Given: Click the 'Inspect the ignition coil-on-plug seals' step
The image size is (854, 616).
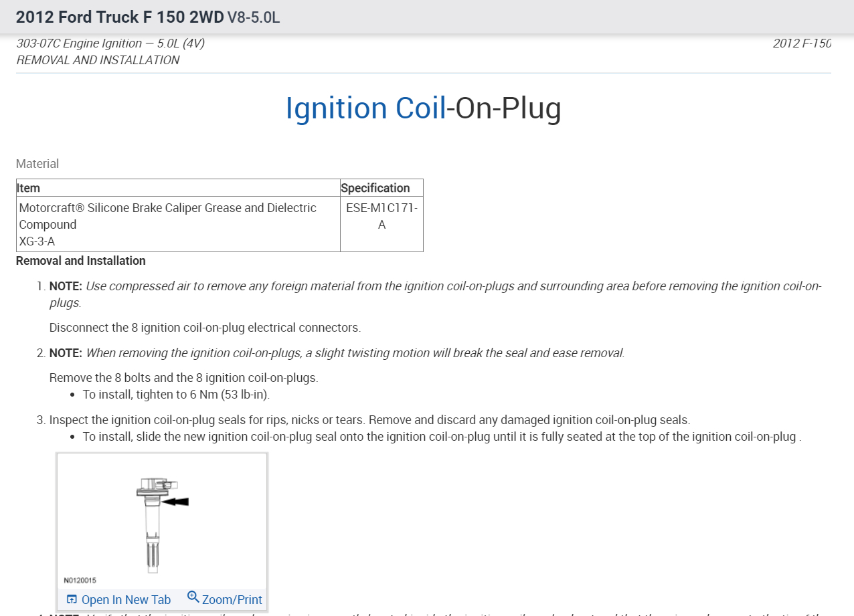Looking at the screenshot, I should click(369, 420).
